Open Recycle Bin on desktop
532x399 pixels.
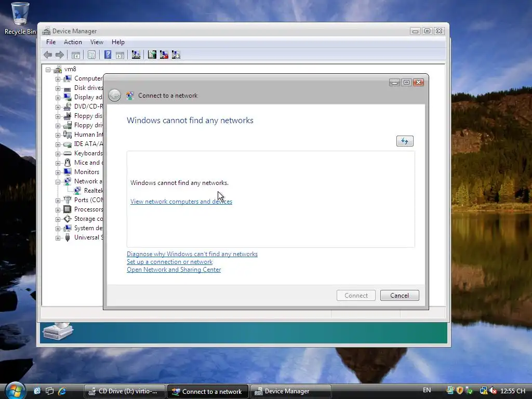(x=20, y=19)
